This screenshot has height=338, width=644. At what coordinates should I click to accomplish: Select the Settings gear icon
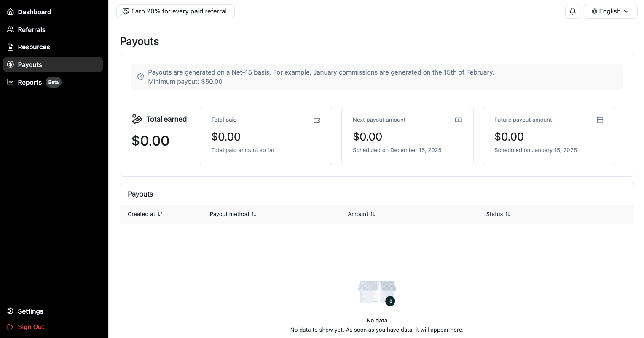10,311
